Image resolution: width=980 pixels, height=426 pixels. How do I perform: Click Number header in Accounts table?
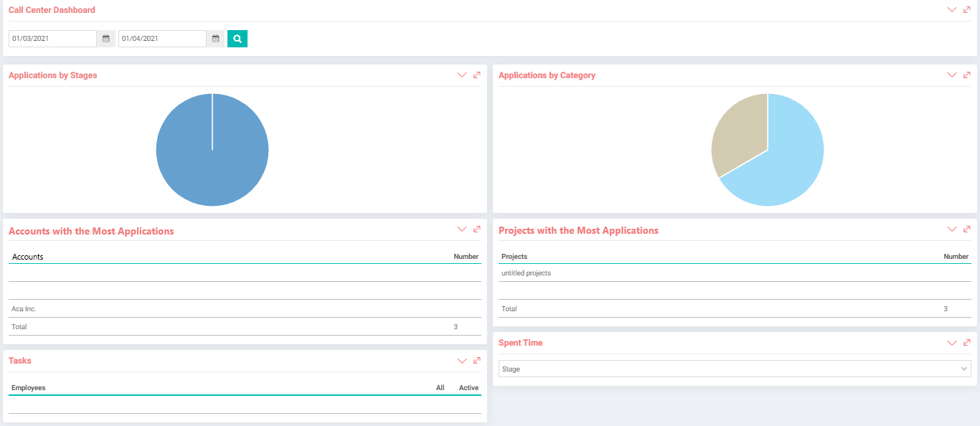pyautogui.click(x=466, y=257)
